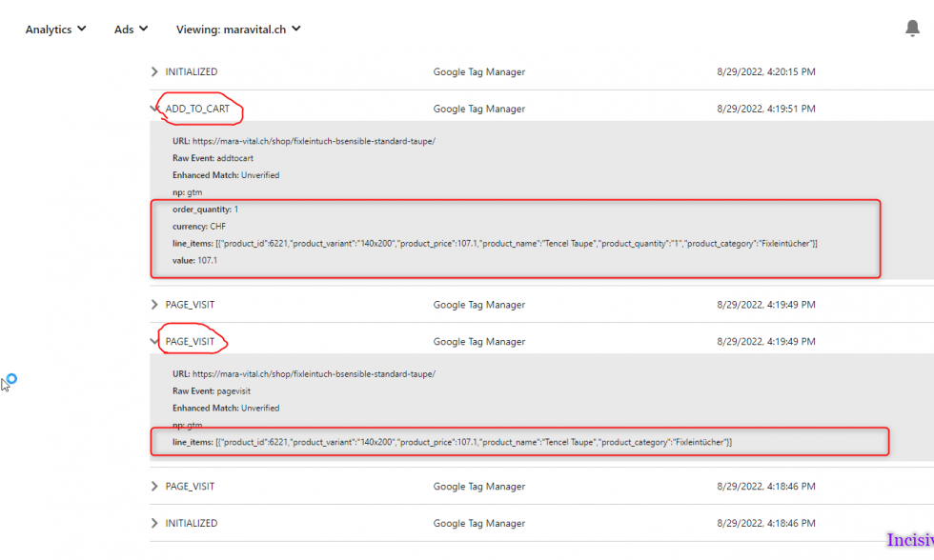The height and width of the screenshot is (560, 934).
Task: Click the URL in the ADD_TO_CART details
Action: [x=313, y=141]
